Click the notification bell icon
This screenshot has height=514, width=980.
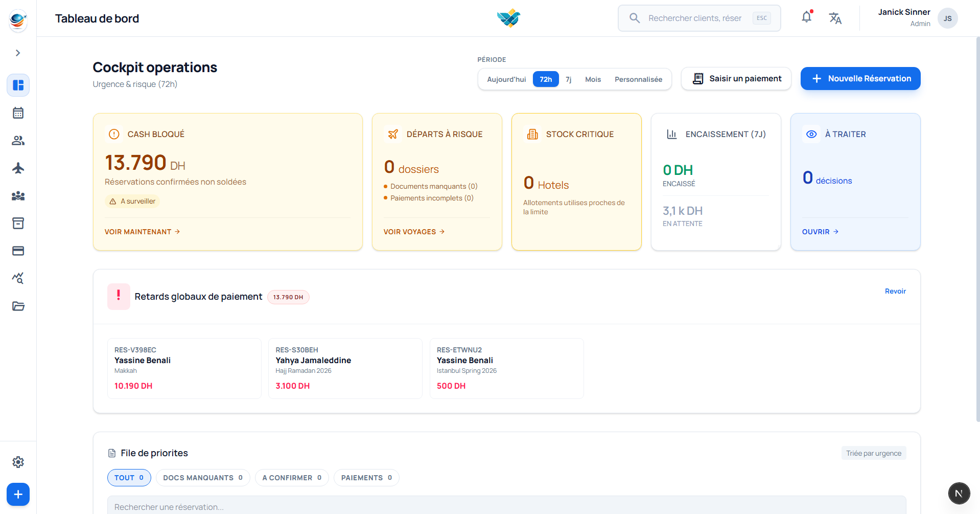coord(806,17)
